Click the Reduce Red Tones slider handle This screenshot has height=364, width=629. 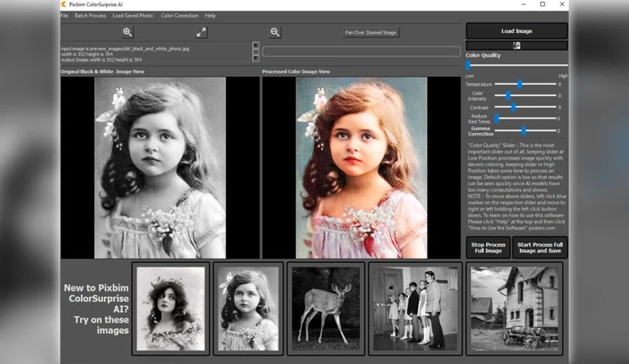497,118
